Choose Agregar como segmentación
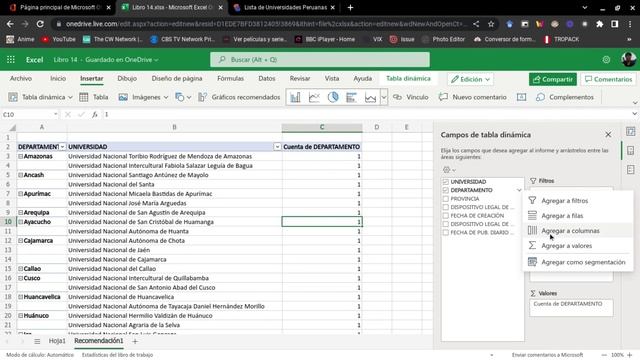640x360 pixels. [x=578, y=262]
